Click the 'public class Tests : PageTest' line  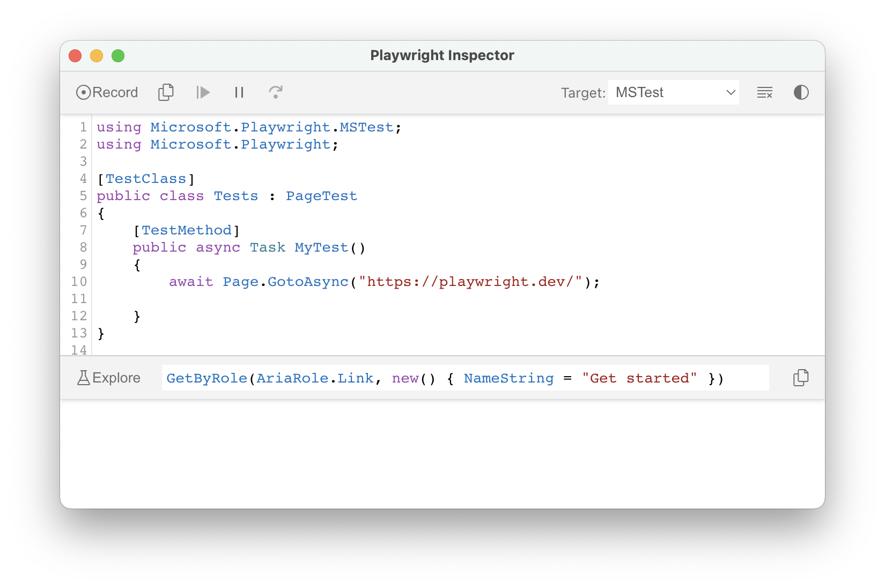click(x=227, y=196)
